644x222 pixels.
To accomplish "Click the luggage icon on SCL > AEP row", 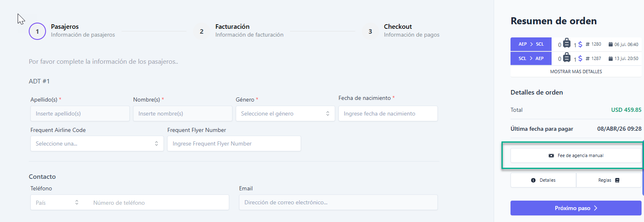I will point(567,58).
